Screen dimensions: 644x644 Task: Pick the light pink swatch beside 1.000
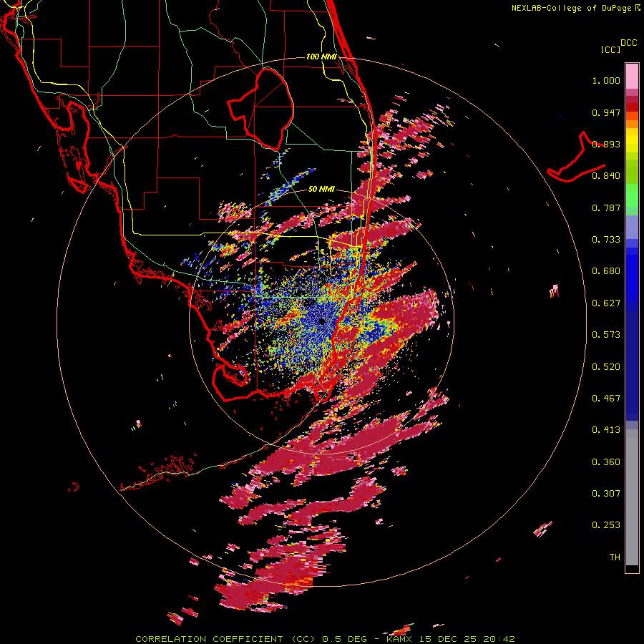tap(632, 77)
